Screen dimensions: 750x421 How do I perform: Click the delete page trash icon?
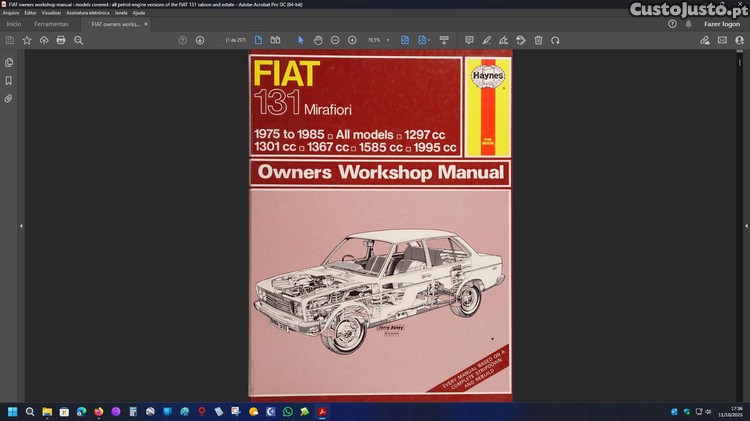(538, 40)
